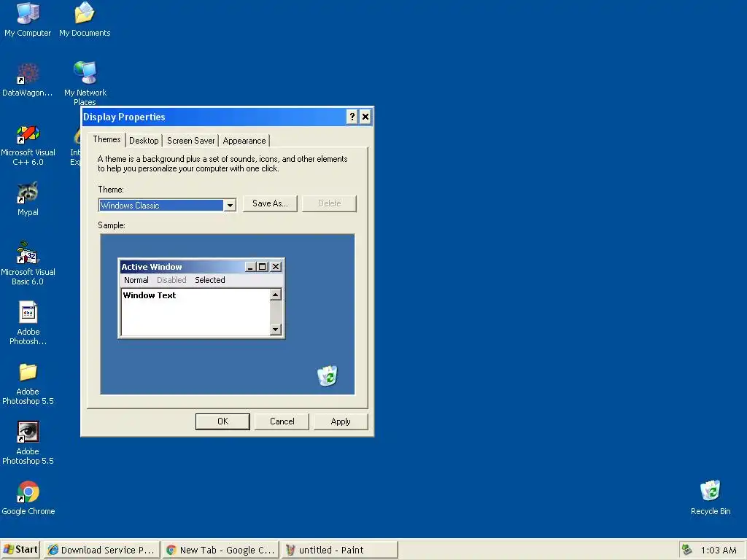This screenshot has width=747, height=560.
Task: Click Normal in the sample window menu
Action: [136, 280]
